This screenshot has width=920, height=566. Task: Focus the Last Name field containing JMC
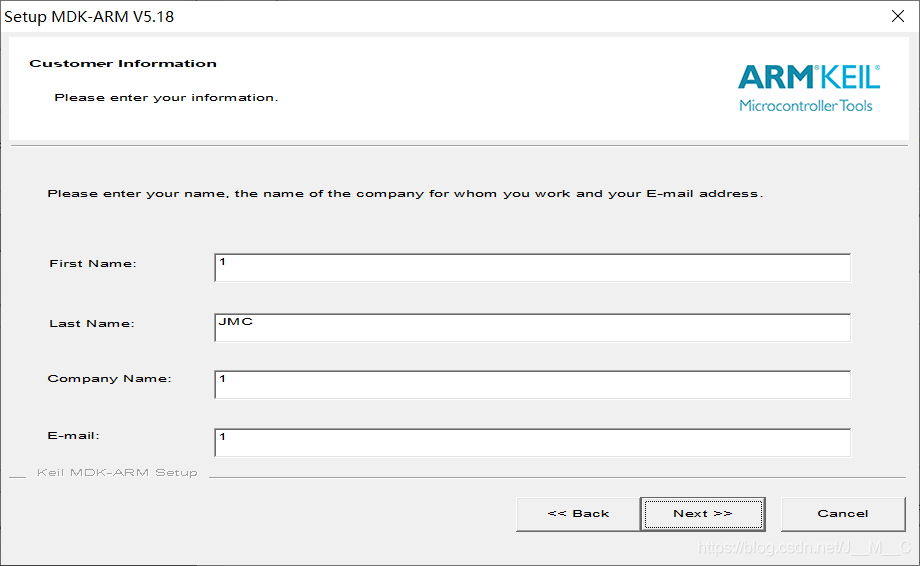click(533, 327)
